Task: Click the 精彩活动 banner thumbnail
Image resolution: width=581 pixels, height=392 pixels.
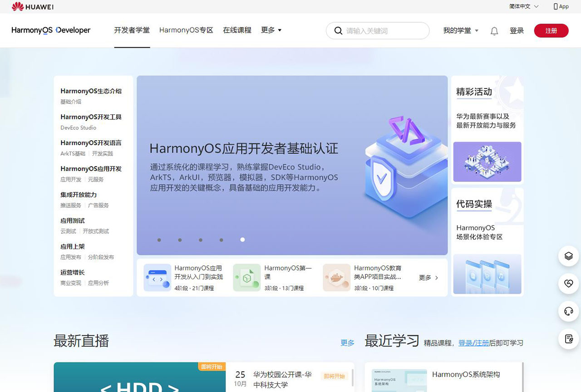Action: click(487, 162)
